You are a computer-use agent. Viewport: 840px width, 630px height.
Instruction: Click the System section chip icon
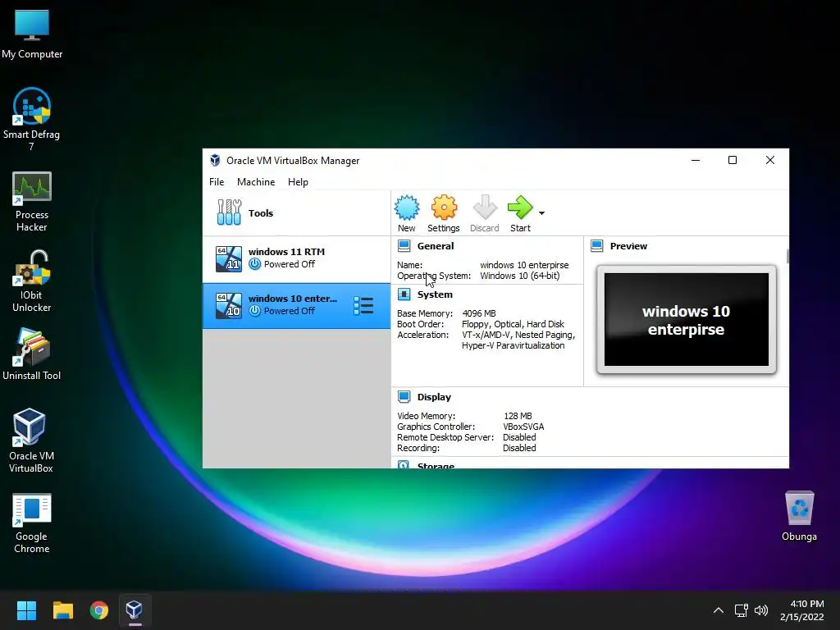404,294
